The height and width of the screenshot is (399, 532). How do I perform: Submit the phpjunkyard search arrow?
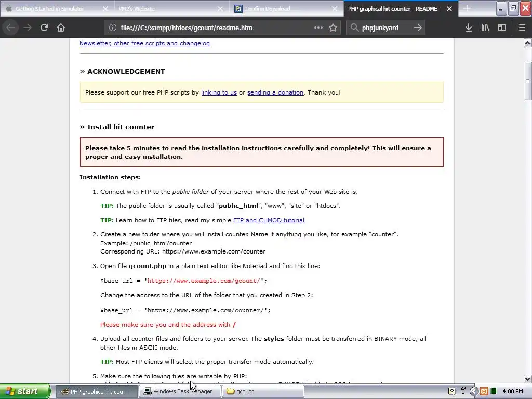pos(418,28)
